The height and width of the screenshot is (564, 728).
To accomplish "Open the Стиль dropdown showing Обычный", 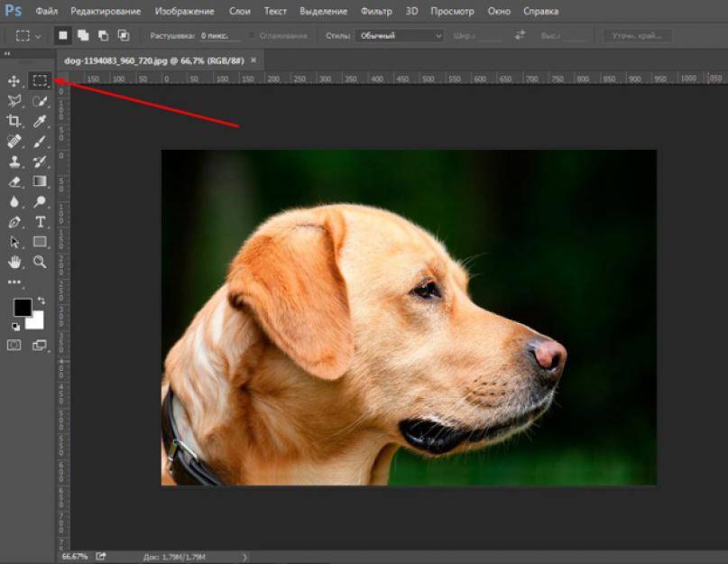I will [x=400, y=36].
